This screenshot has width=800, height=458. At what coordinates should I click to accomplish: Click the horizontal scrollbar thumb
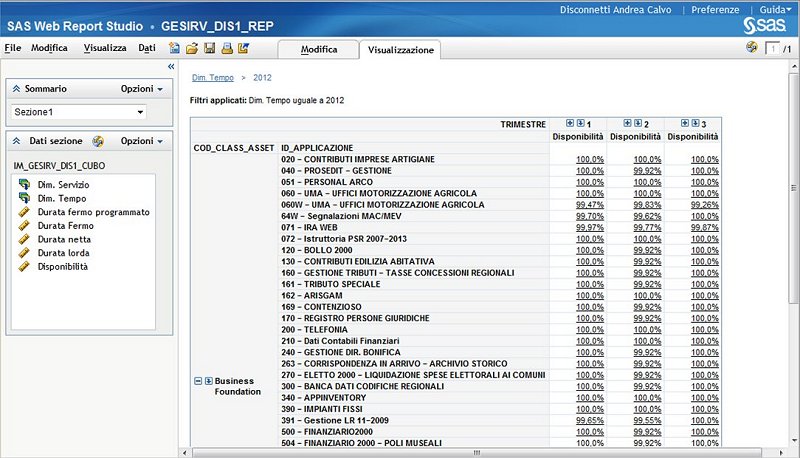pos(477,452)
